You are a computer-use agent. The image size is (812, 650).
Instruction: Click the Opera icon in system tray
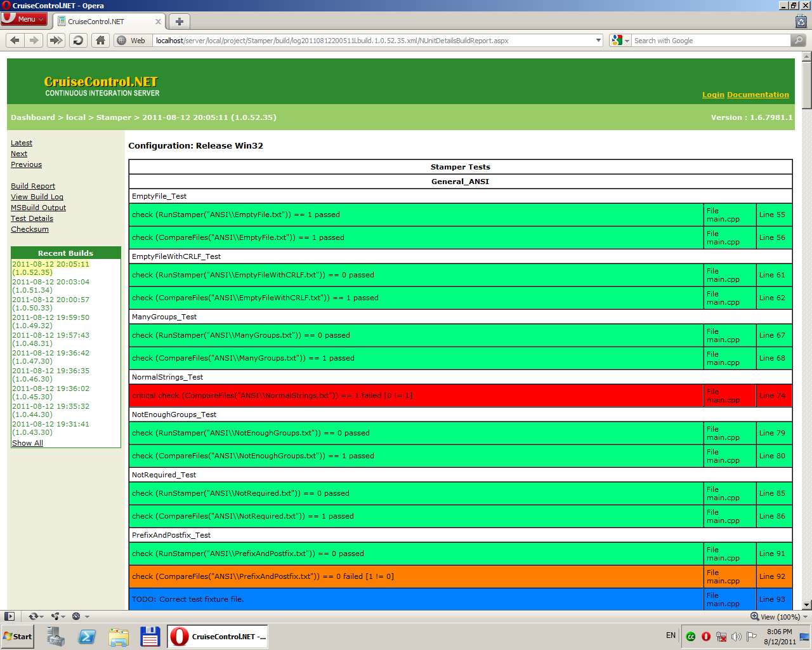tap(706, 636)
